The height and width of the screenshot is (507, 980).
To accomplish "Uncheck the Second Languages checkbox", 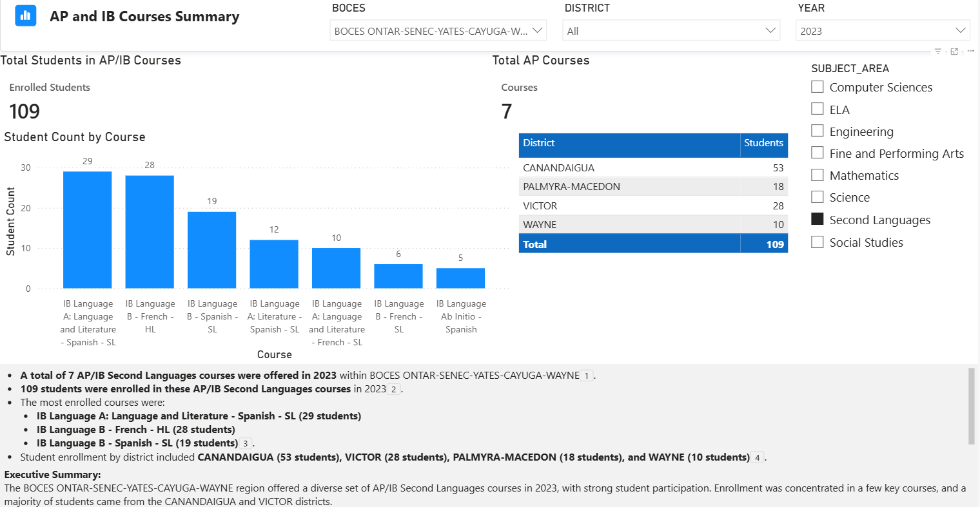I will coord(818,220).
